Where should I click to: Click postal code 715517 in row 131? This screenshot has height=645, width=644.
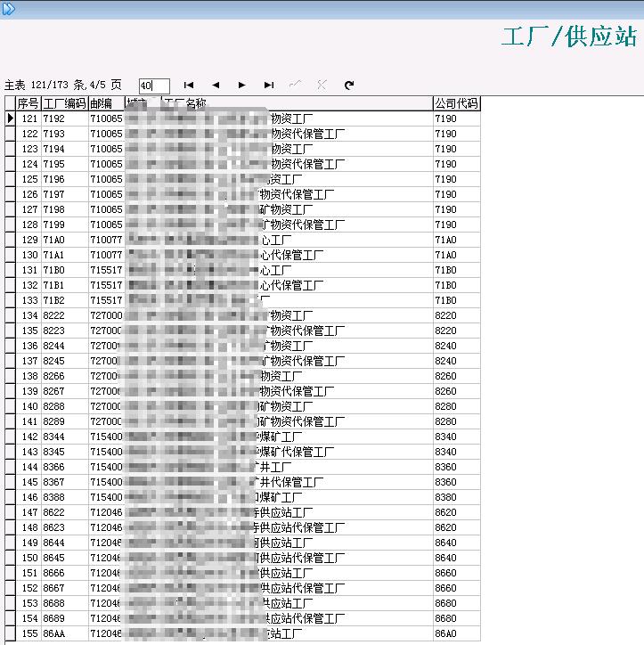click(x=106, y=270)
